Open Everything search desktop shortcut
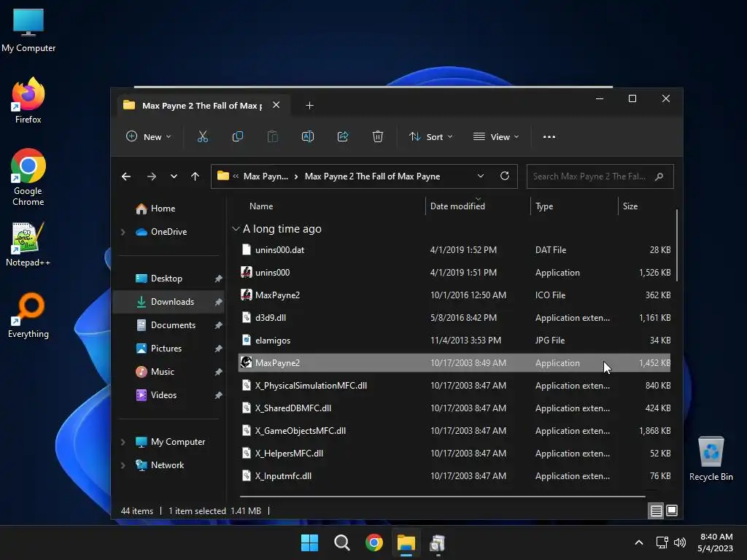The image size is (747, 560). click(x=28, y=315)
